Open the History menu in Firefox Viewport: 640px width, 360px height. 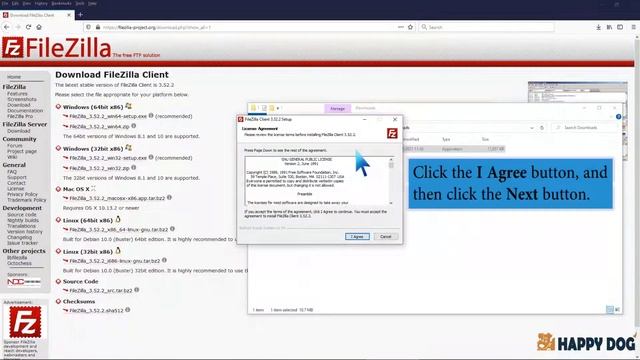(x=41, y=3)
